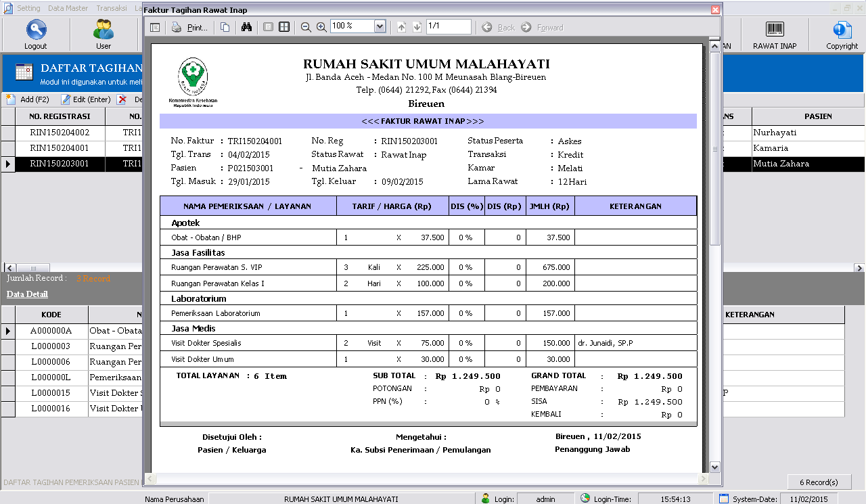Go to the next page arrow
The width and height of the screenshot is (866, 504).
click(417, 27)
